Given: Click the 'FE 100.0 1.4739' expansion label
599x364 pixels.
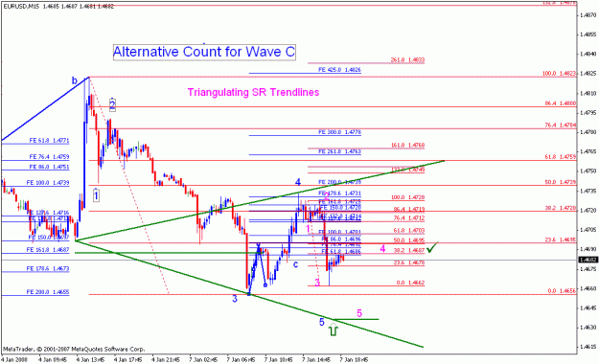Looking at the screenshot, I should click(x=48, y=183).
